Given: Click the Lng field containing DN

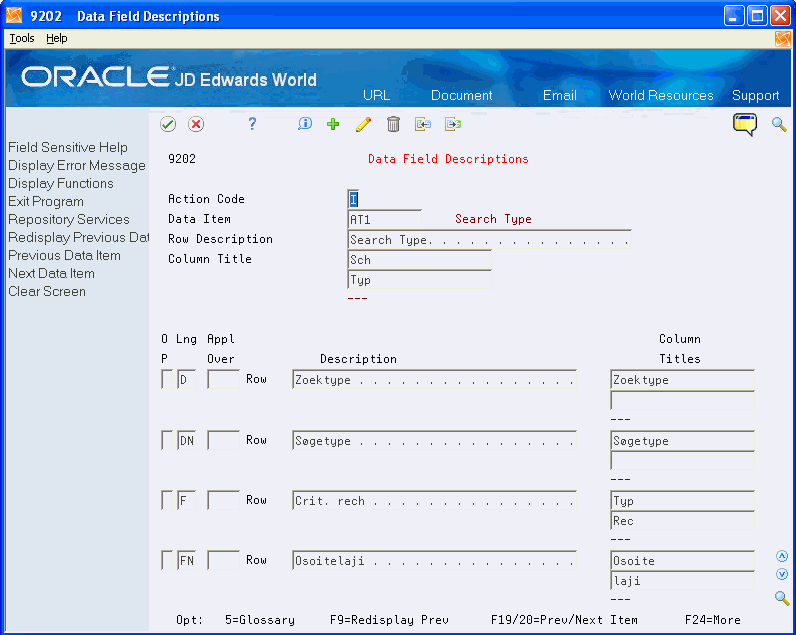Looking at the screenshot, I should click(x=186, y=440).
